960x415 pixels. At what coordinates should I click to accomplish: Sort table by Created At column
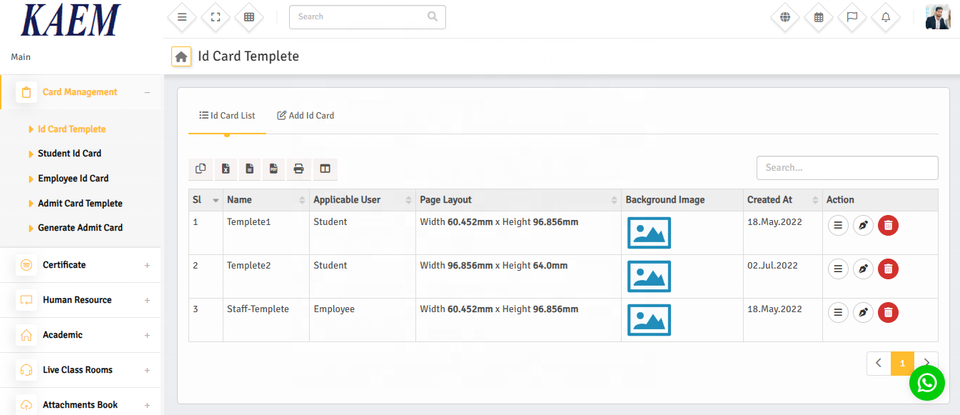[782, 200]
